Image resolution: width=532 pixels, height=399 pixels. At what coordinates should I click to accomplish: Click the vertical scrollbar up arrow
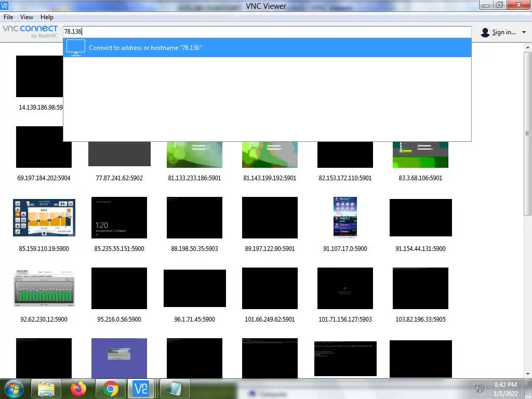528,47
